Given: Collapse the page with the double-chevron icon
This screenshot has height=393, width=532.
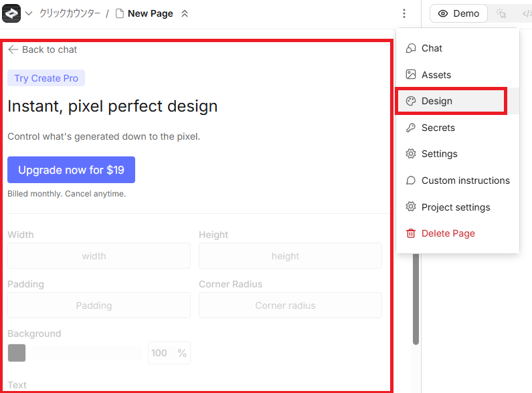Looking at the screenshot, I should [185, 13].
